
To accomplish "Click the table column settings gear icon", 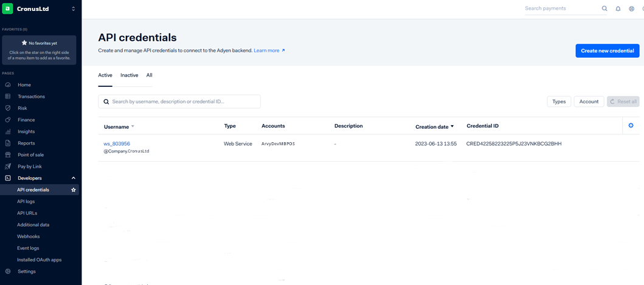I will [x=631, y=126].
